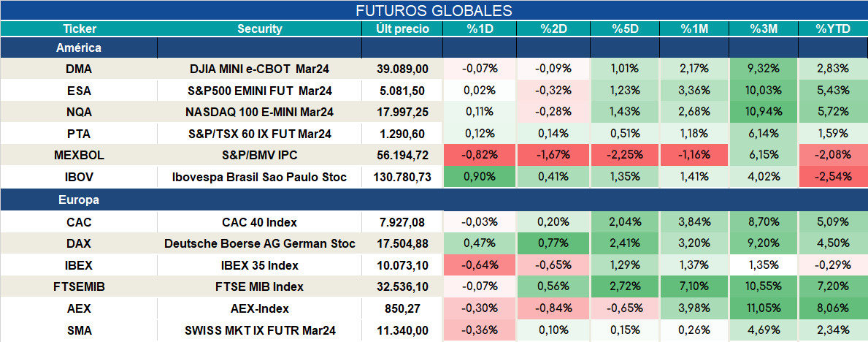868x342 pixels.
Task: Click the Últ precio column header
Action: [402, 29]
